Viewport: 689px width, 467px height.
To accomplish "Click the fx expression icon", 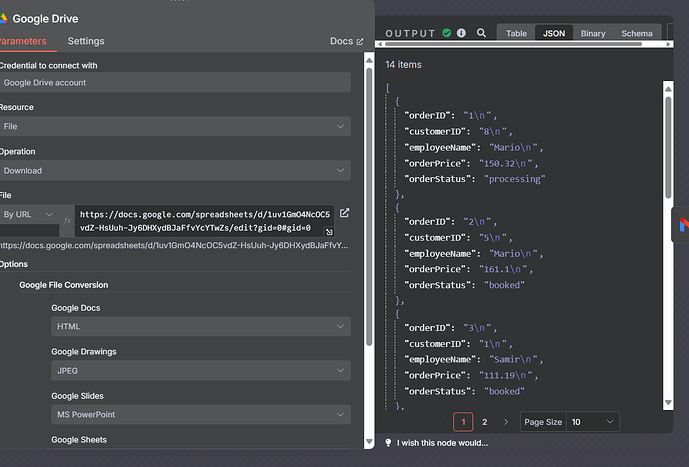I will (x=67, y=221).
